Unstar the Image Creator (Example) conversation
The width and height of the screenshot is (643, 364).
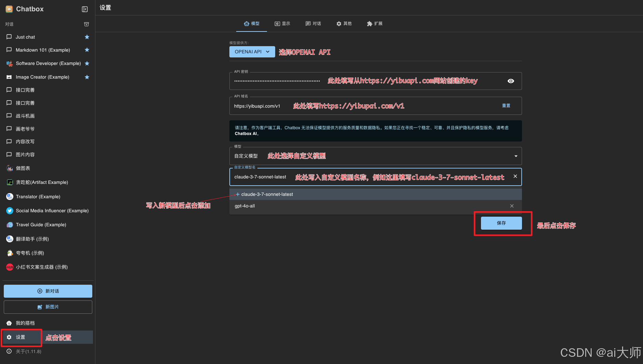[87, 77]
